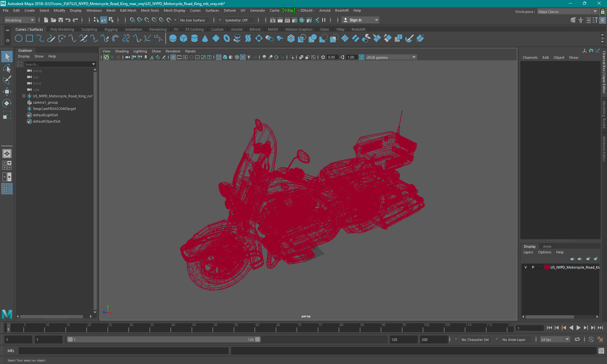Image resolution: width=607 pixels, height=364 pixels.
Task: Switch to the Rigging shelf tab
Action: [111, 29]
